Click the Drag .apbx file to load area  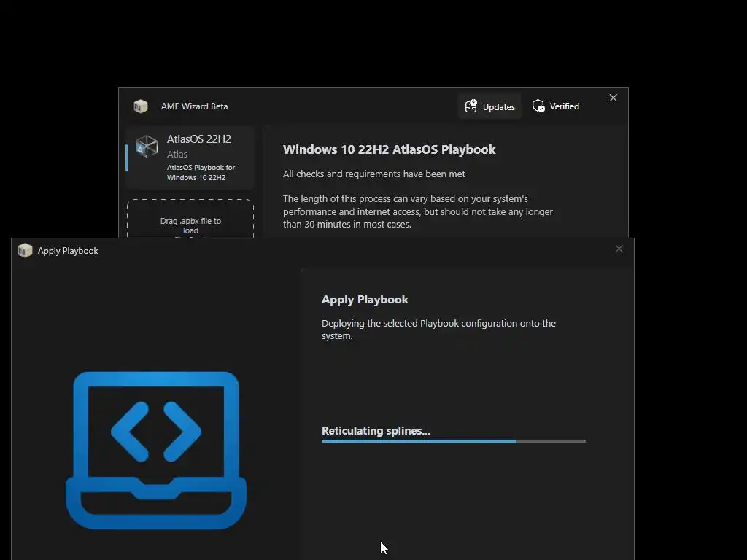(x=190, y=220)
